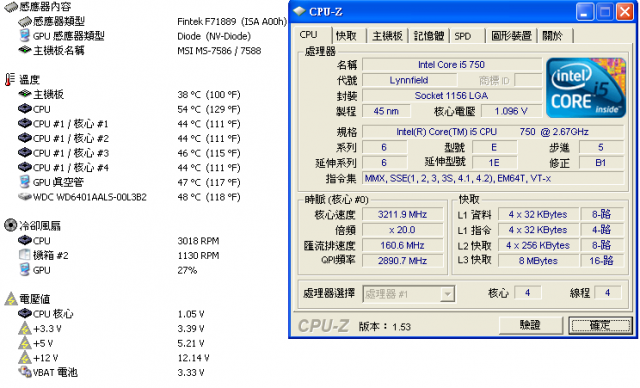This screenshot has width=640, height=388.
Task: Click the 160.6 MHz bus speed value
Action: tap(402, 245)
